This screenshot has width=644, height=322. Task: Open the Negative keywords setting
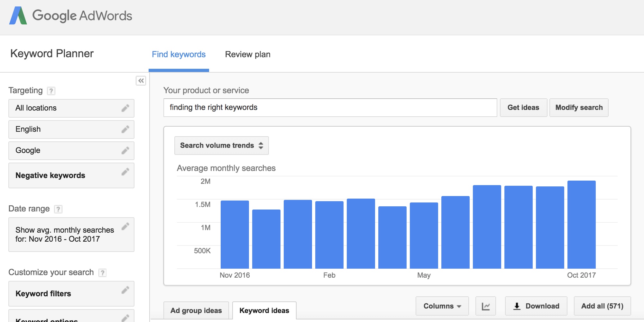(71, 175)
